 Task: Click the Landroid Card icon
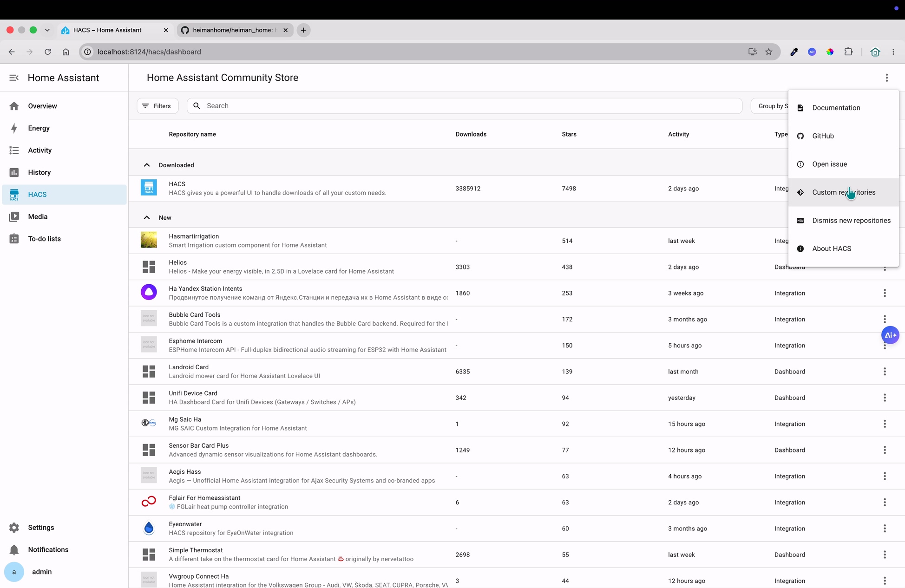149,371
